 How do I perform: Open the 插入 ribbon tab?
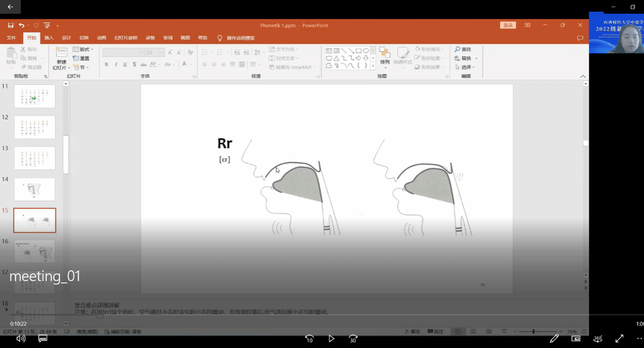49,38
